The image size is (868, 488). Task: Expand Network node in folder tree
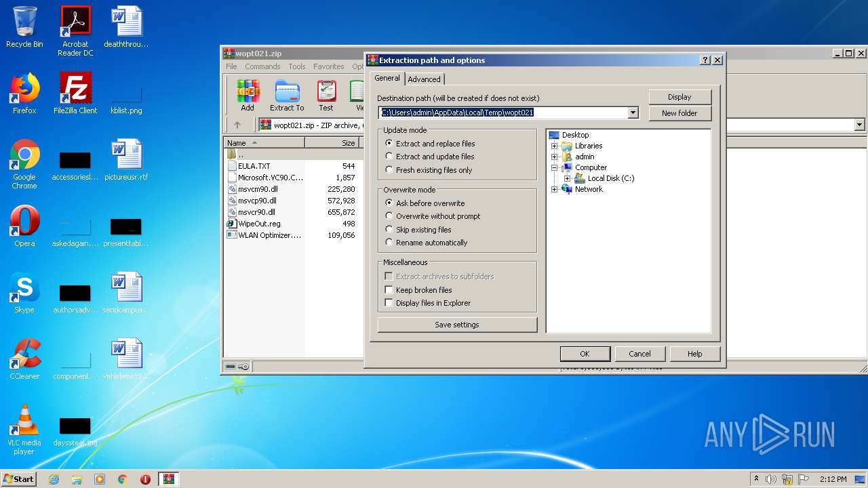554,189
